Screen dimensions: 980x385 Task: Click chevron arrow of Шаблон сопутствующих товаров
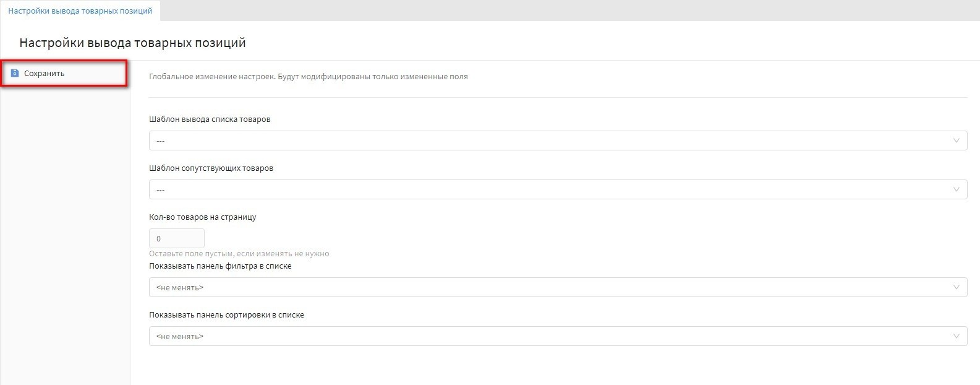coord(957,189)
